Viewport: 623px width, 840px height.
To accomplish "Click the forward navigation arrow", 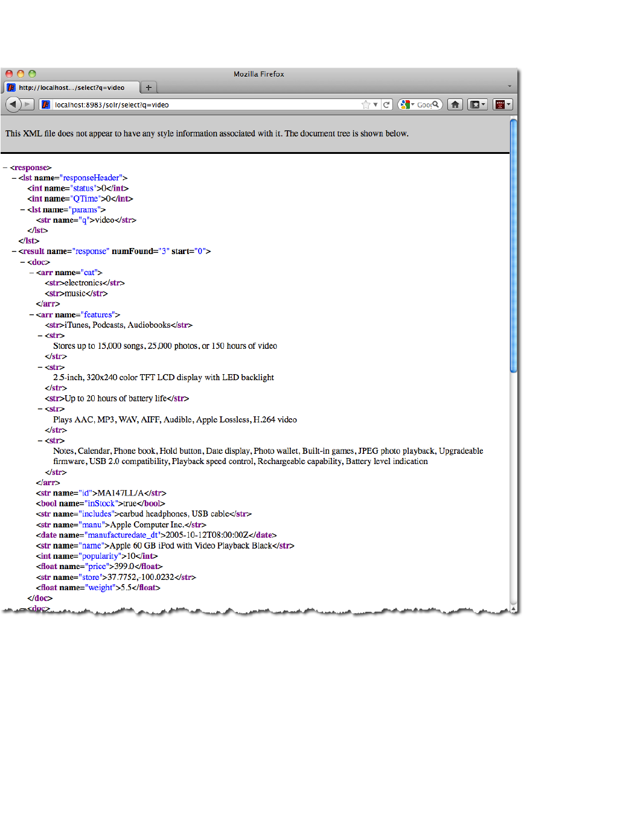I will click(27, 104).
